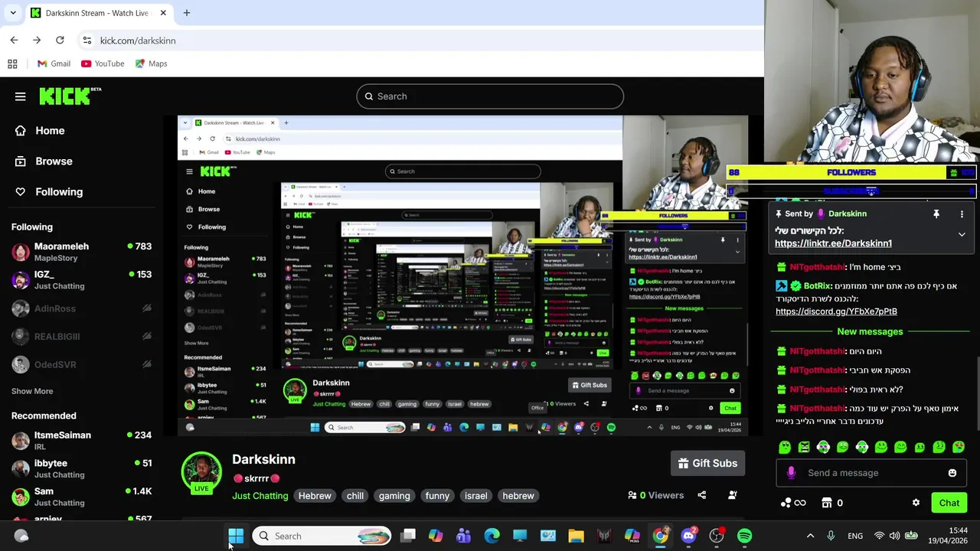Open Spotify from the taskbar

744,536
